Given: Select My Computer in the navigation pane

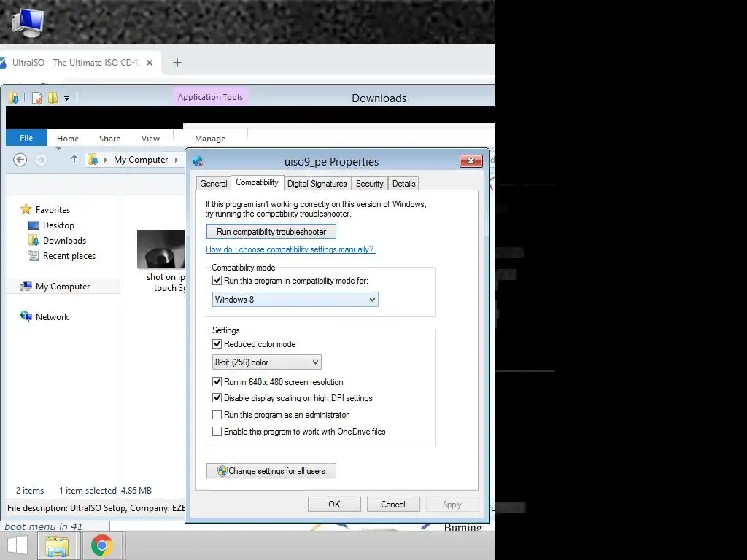Looking at the screenshot, I should (63, 286).
